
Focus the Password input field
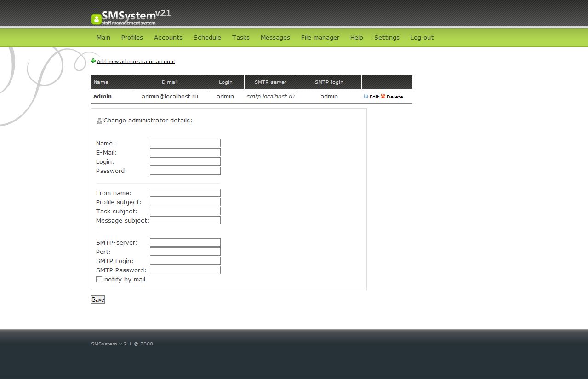tap(185, 171)
